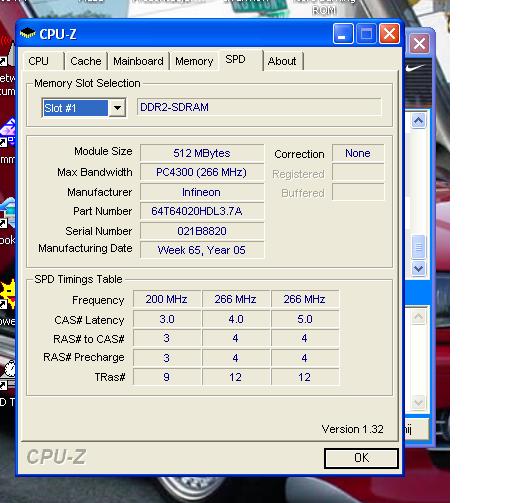Switch to the CPU tab

click(43, 61)
